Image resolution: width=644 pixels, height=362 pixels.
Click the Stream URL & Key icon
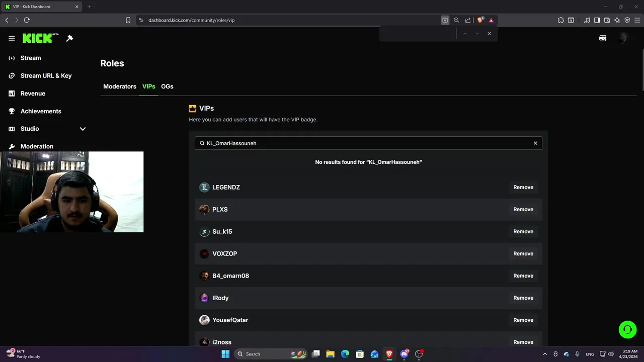tap(12, 75)
